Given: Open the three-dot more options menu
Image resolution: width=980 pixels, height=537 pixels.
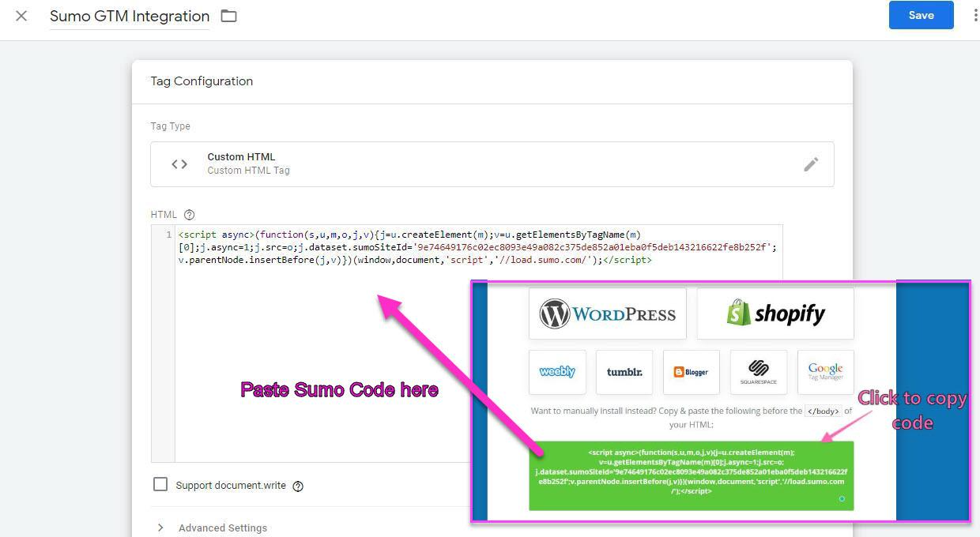Looking at the screenshot, I should point(974,16).
